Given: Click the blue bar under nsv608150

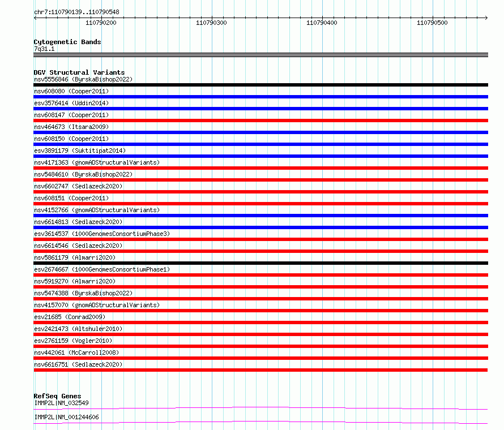Looking at the screenshot, I should point(260,144).
